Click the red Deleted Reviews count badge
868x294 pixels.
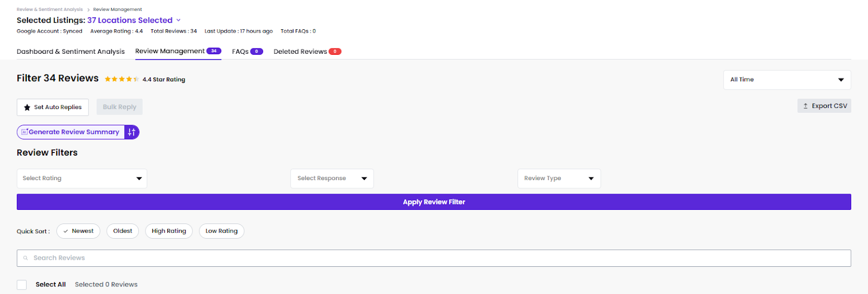coord(335,52)
